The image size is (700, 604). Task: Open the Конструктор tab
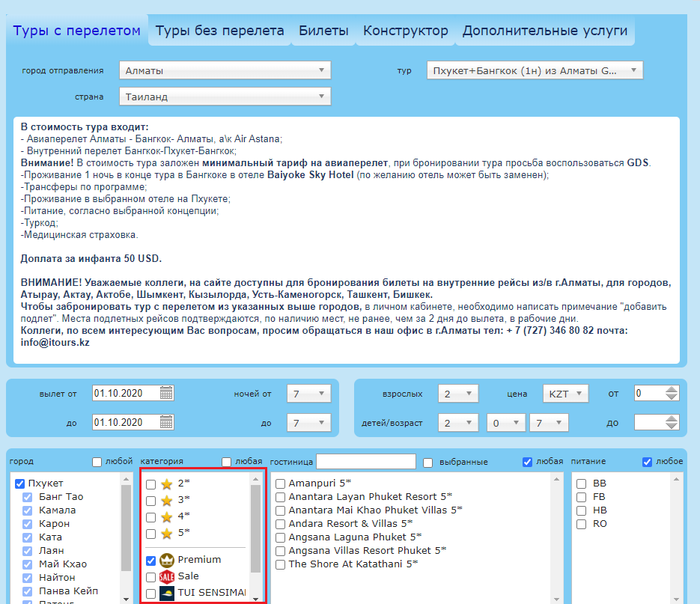[405, 31]
